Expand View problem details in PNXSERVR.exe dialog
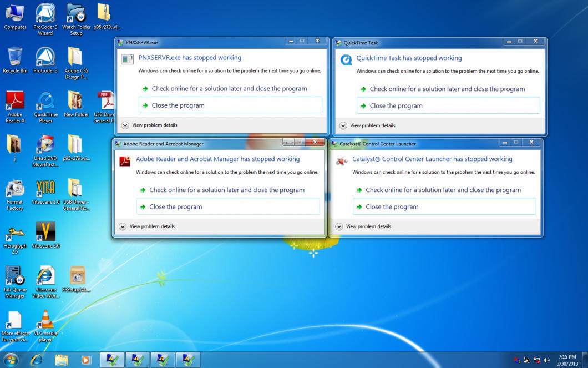This screenshot has width=588, height=368. [150, 125]
